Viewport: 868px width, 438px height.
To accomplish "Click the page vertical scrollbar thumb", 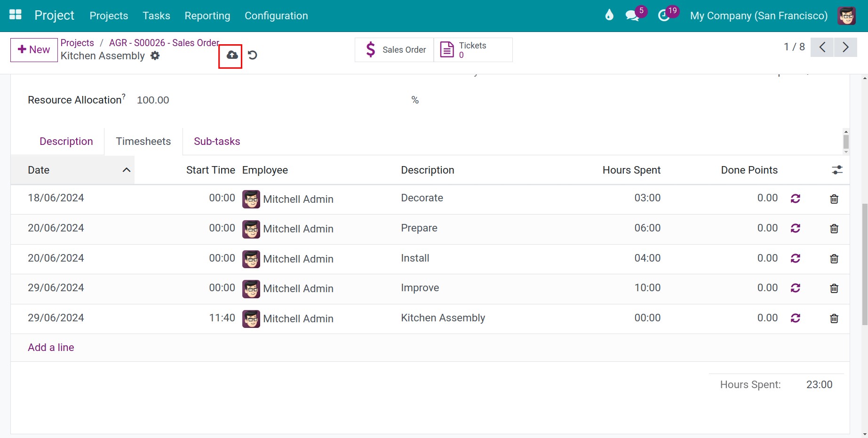I will [865, 264].
